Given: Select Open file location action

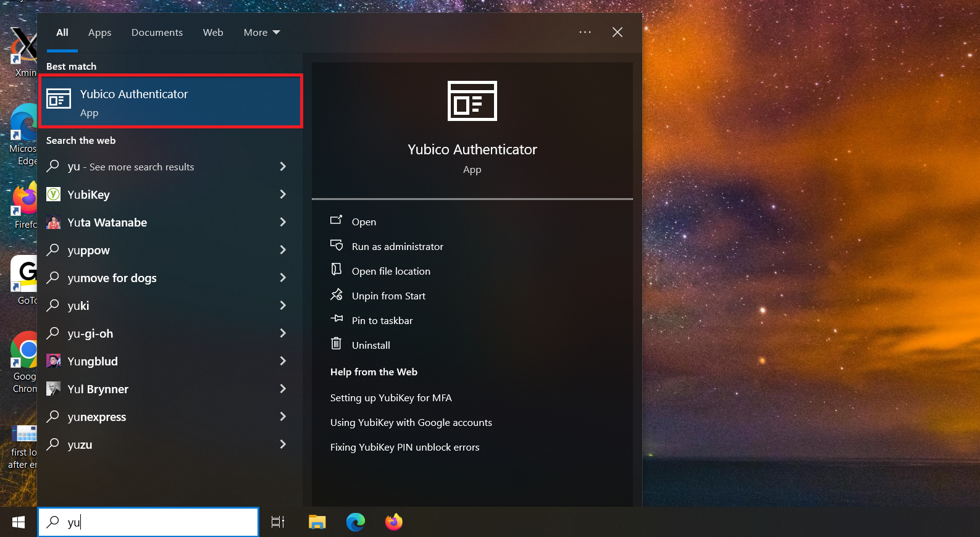Looking at the screenshot, I should 391,271.
